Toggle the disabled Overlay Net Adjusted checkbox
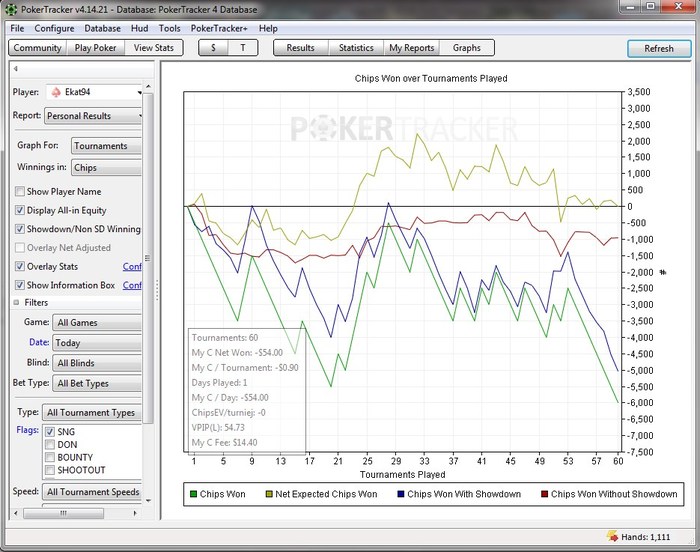The width and height of the screenshot is (700, 552). coord(20,247)
